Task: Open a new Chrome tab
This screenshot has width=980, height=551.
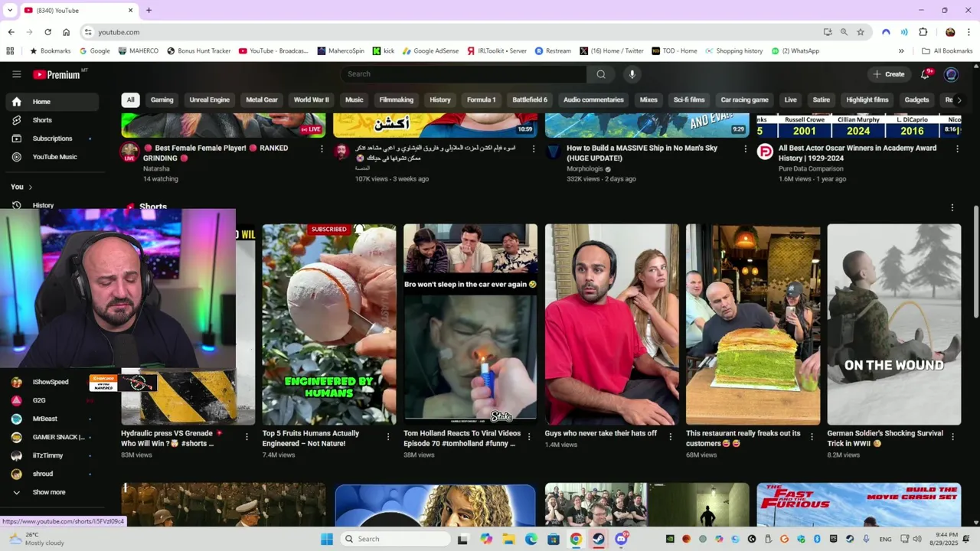Action: pyautogui.click(x=149, y=10)
